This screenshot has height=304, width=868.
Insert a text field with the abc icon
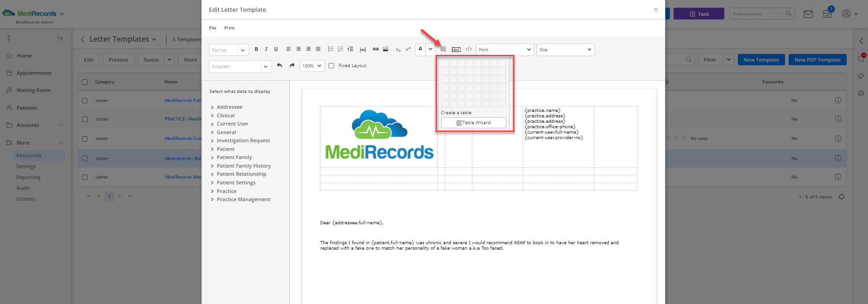click(456, 49)
